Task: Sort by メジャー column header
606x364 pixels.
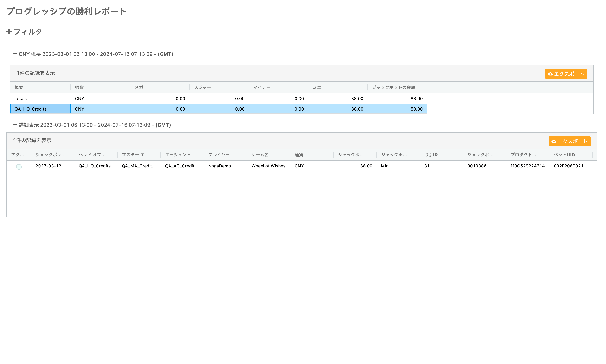Action: click(202, 87)
